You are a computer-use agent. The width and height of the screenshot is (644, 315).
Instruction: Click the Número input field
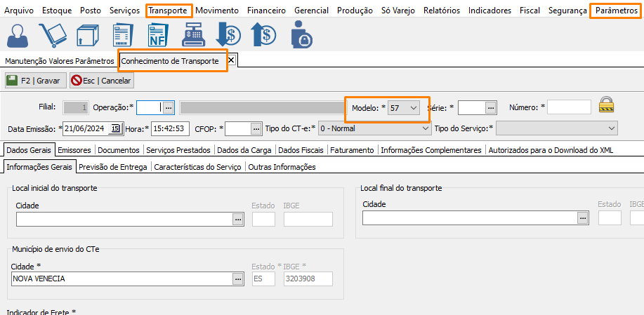pyautogui.click(x=569, y=107)
